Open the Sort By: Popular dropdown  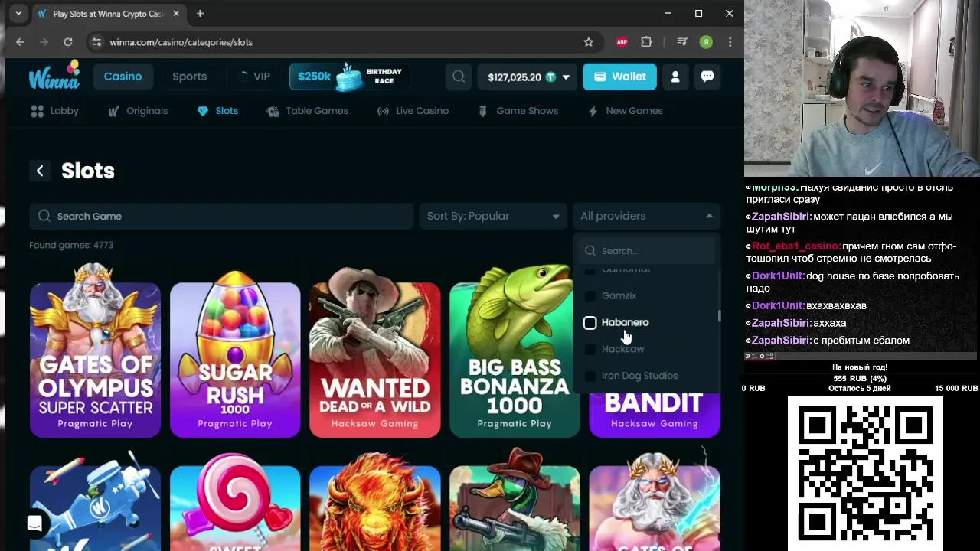coord(492,216)
